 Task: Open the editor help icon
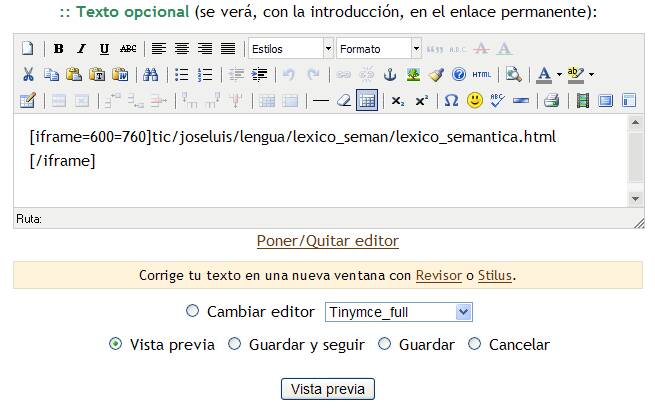(x=459, y=75)
